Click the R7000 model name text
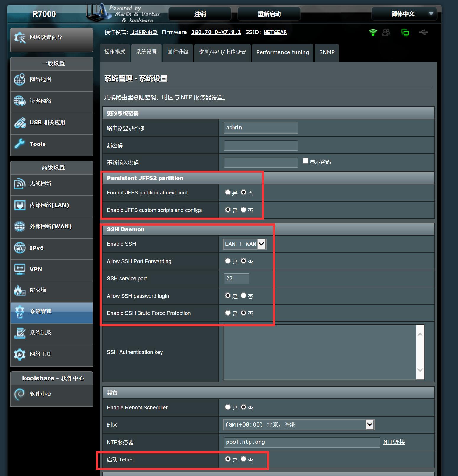 44,14
